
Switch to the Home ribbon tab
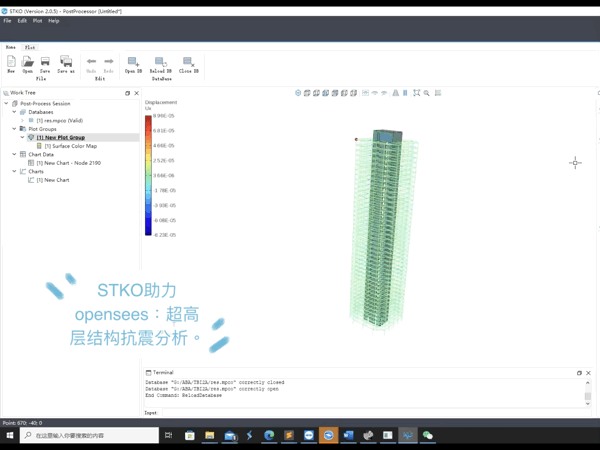[x=11, y=47]
